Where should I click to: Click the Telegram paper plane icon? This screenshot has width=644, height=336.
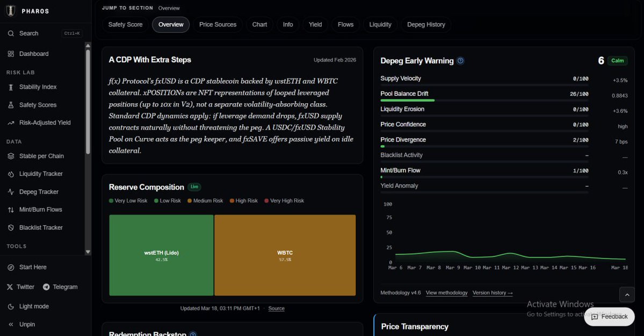click(x=46, y=287)
